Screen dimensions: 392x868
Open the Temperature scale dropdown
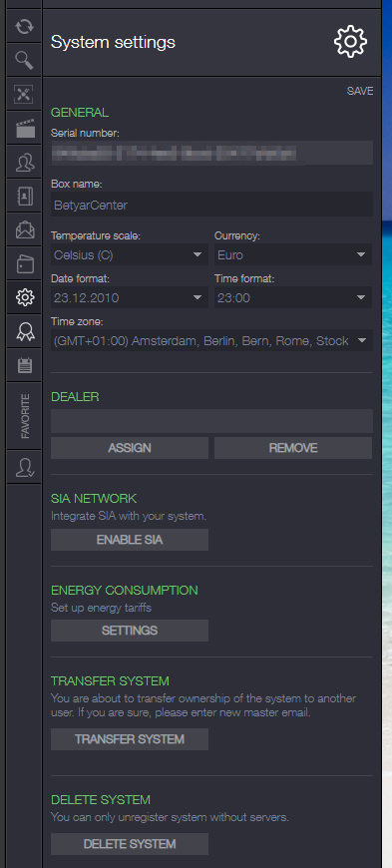click(130, 254)
